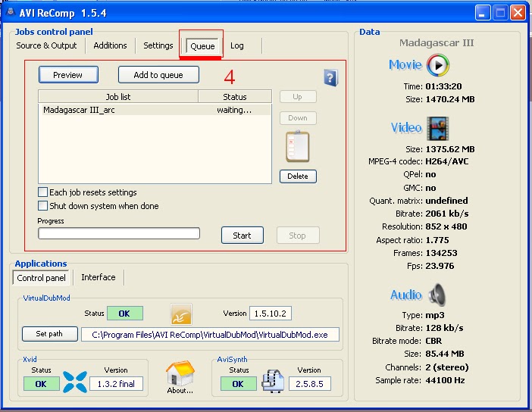
Task: Delete the selected job
Action: [x=298, y=176]
